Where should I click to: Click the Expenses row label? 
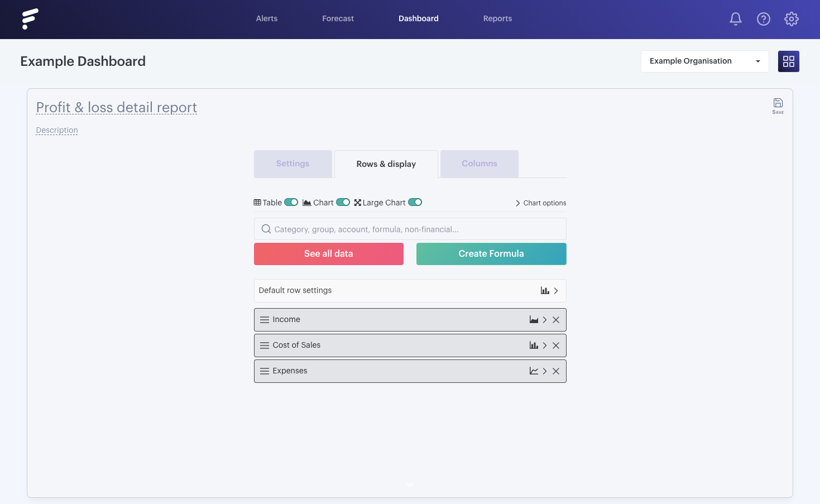tap(290, 371)
